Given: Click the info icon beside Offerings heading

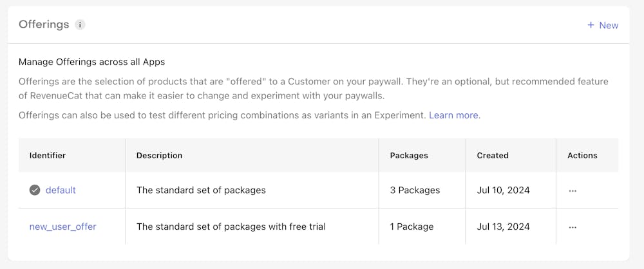Looking at the screenshot, I should coord(80,25).
